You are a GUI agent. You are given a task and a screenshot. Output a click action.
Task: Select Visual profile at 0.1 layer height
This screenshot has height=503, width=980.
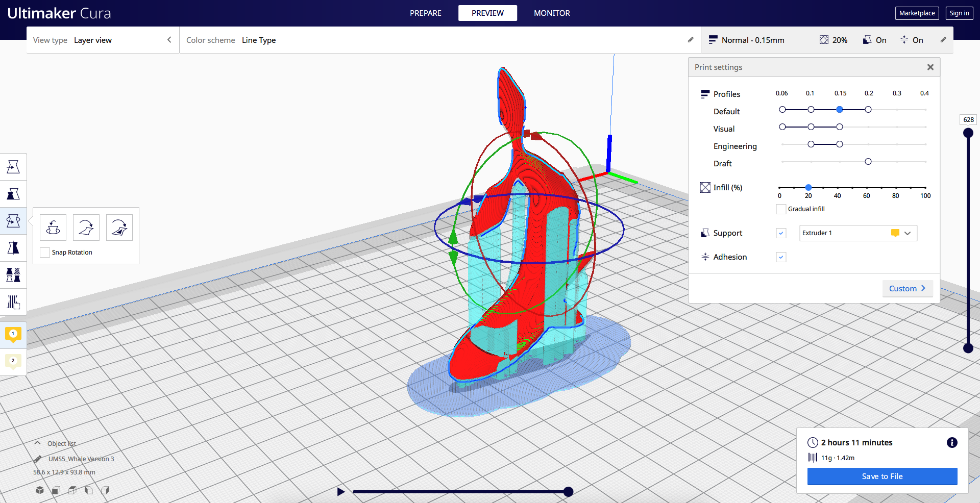coord(811,127)
